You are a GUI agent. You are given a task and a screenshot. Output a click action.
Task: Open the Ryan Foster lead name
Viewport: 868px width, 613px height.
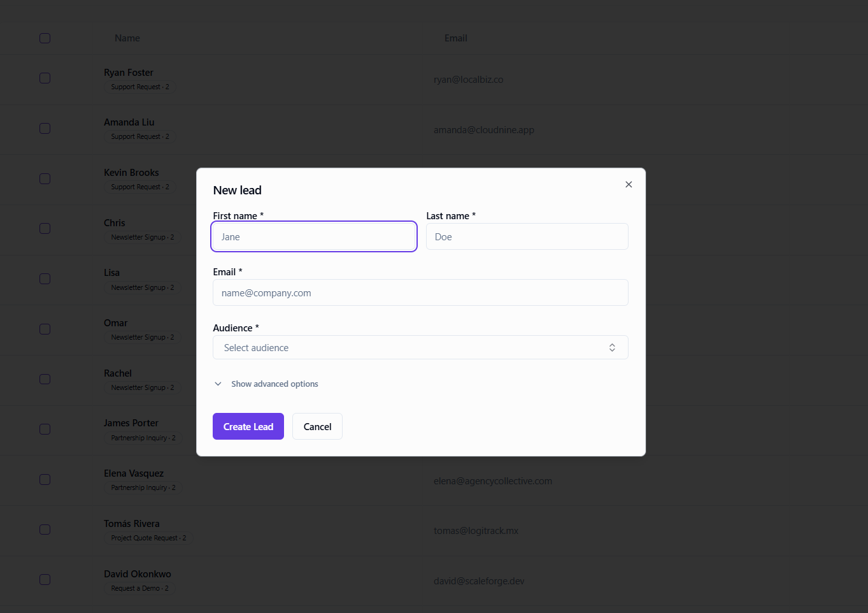coord(129,73)
